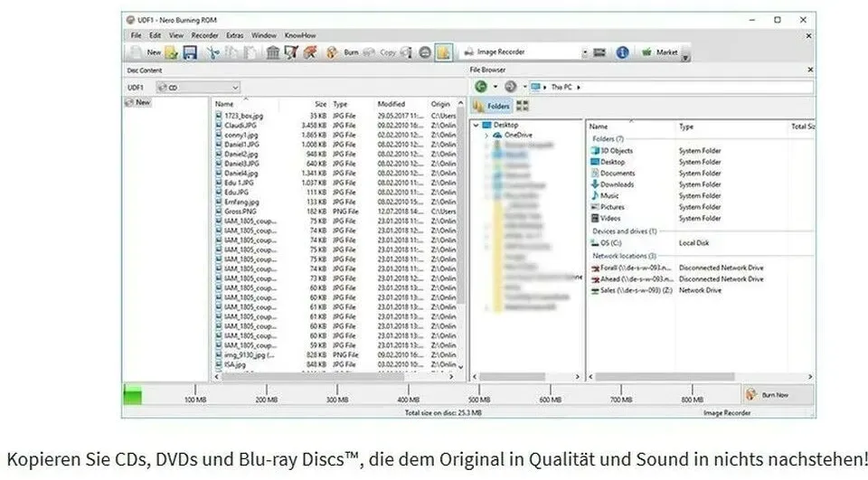Click the disc info building icon

pyautogui.click(x=272, y=52)
